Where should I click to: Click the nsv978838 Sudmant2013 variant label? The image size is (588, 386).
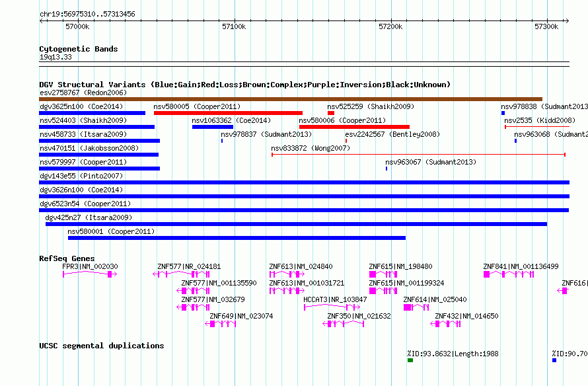point(544,106)
